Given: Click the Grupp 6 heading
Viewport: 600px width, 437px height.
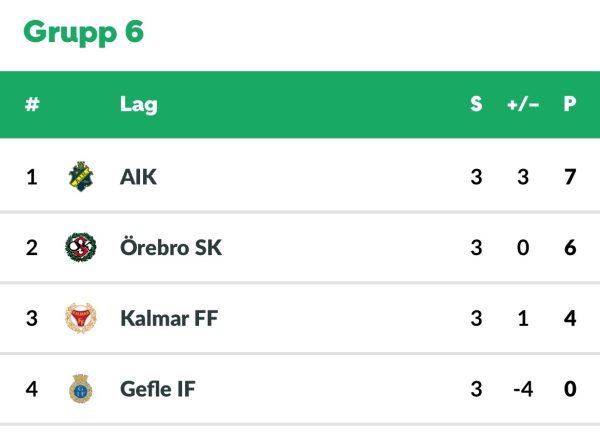Looking at the screenshot, I should point(83,33).
